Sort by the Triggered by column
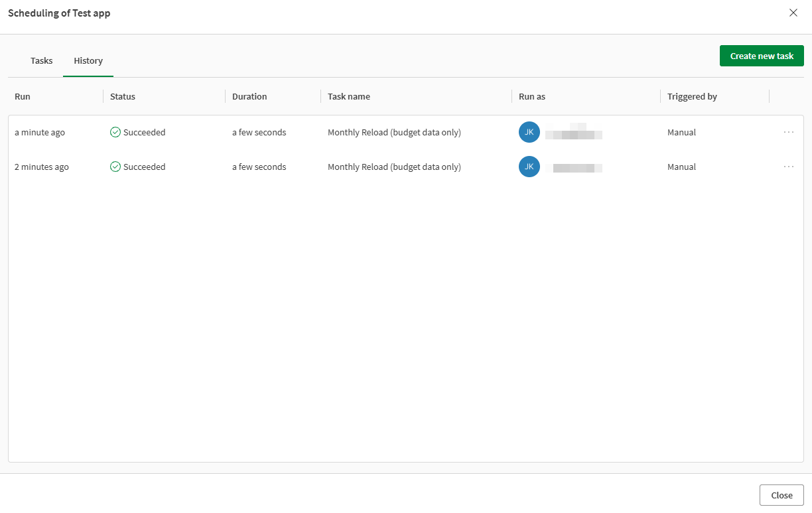 (x=692, y=96)
